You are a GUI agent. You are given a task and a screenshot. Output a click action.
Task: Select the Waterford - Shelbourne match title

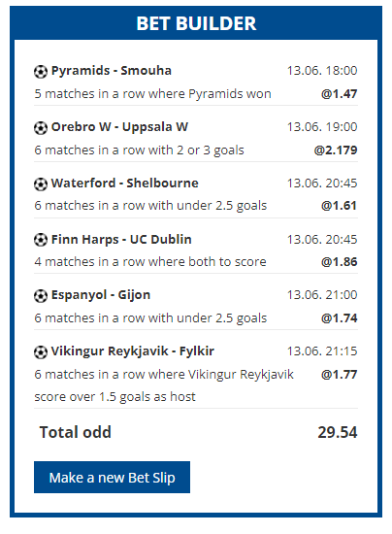[124, 184]
